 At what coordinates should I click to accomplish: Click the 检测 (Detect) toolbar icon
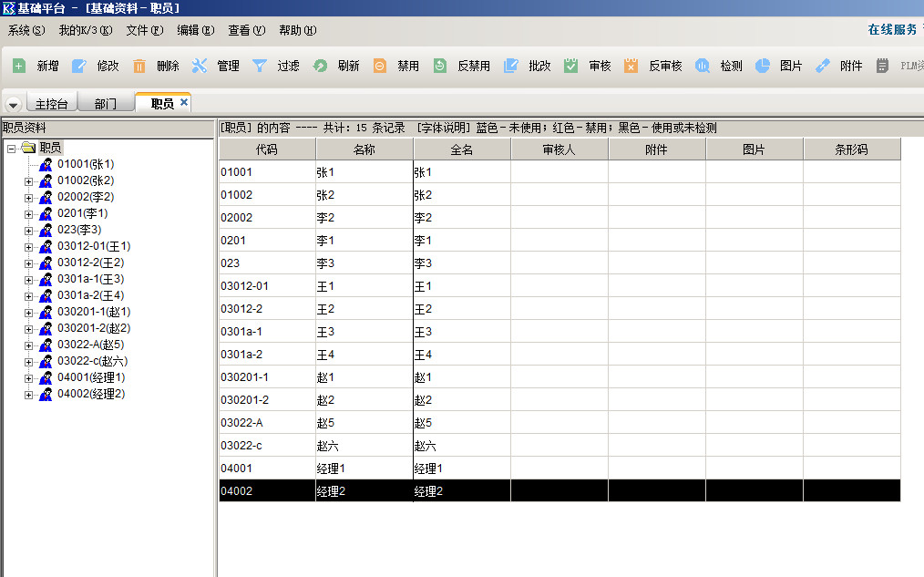[x=703, y=66]
